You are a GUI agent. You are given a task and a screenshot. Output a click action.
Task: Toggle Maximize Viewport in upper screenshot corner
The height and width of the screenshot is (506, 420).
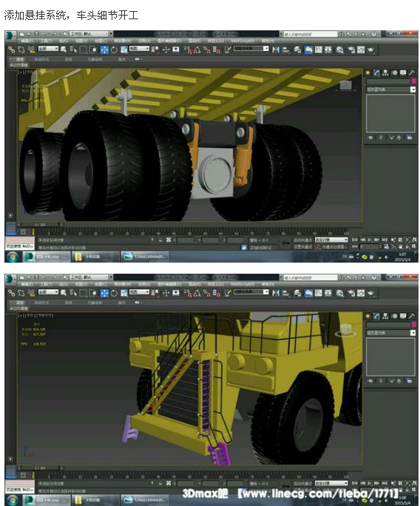coord(414,246)
